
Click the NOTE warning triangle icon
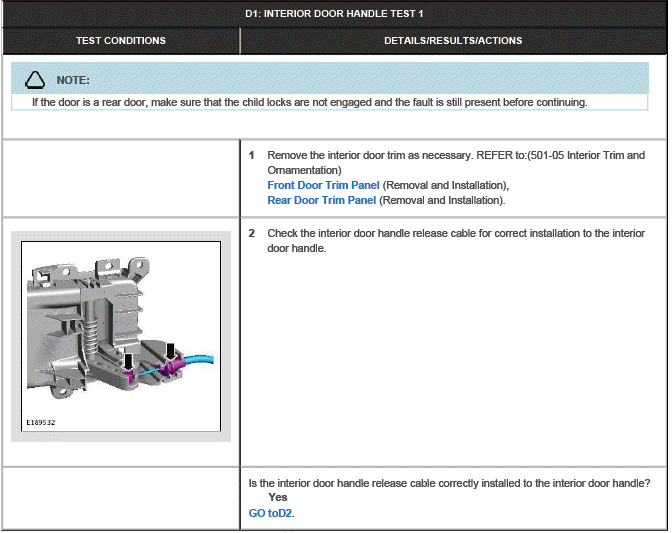pos(36,79)
